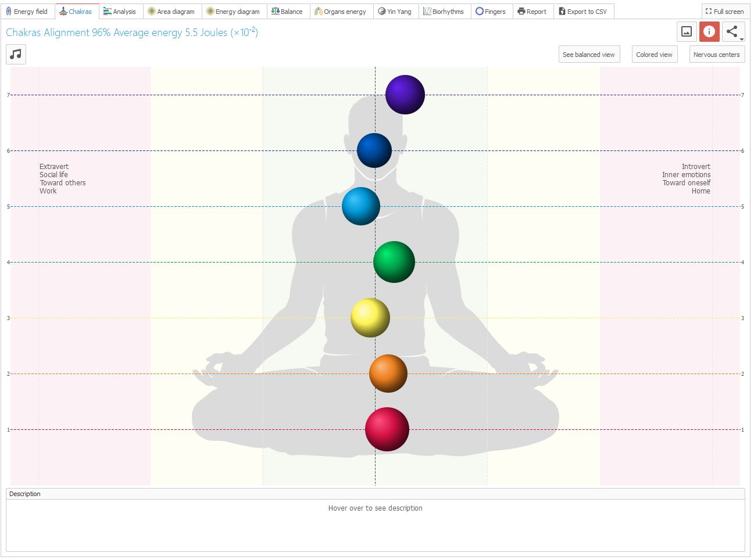
Task: Click the save image icon button
Action: click(687, 31)
